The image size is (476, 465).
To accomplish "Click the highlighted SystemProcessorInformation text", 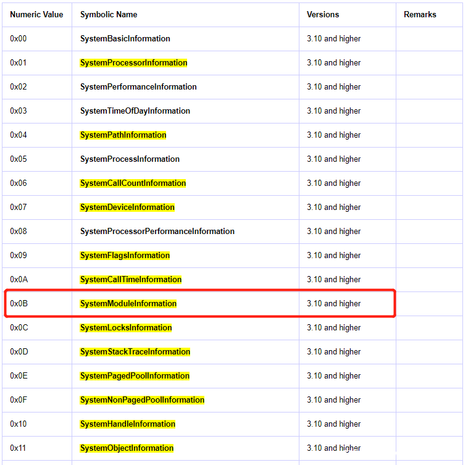I will [x=133, y=62].
